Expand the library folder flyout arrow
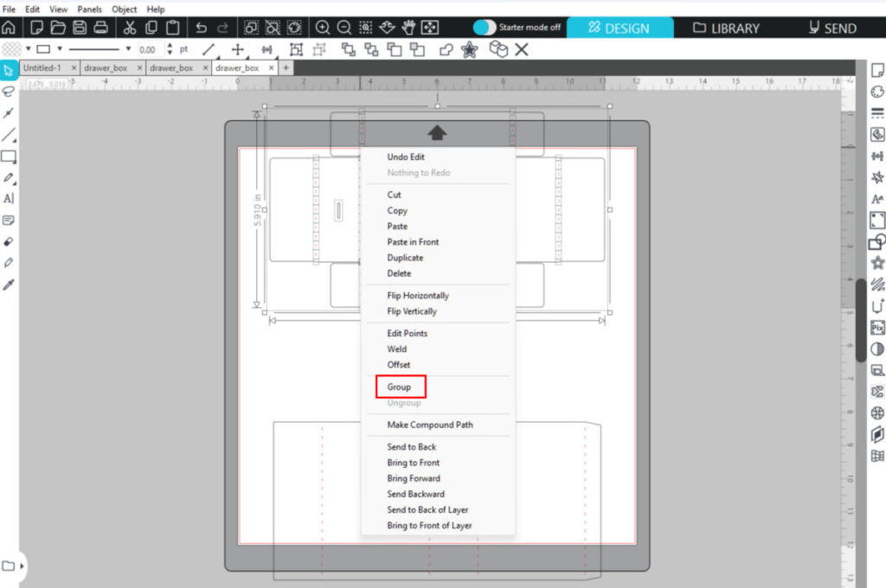Viewport: 886px width, 588px height. click(x=22, y=566)
